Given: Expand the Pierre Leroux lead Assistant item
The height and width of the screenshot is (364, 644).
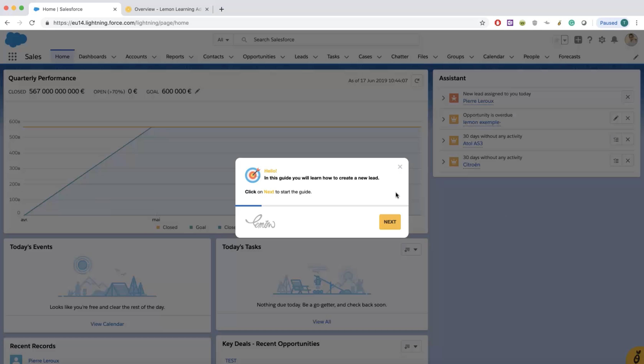Looking at the screenshot, I should click(x=443, y=97).
